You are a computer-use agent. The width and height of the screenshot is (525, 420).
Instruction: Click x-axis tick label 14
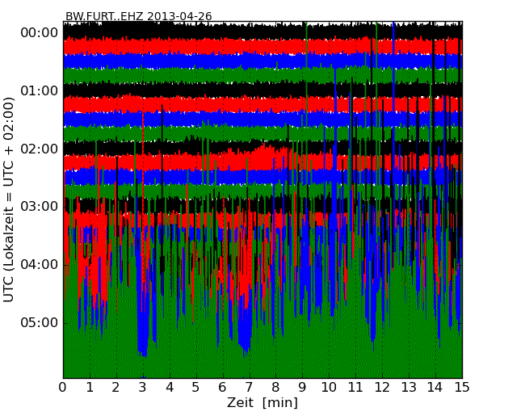point(435,388)
